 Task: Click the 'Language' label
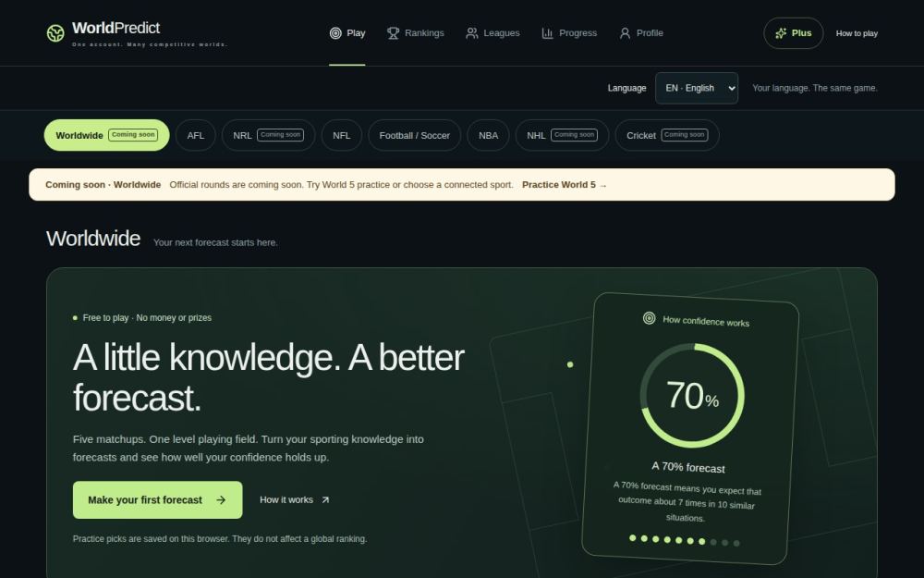click(x=627, y=88)
